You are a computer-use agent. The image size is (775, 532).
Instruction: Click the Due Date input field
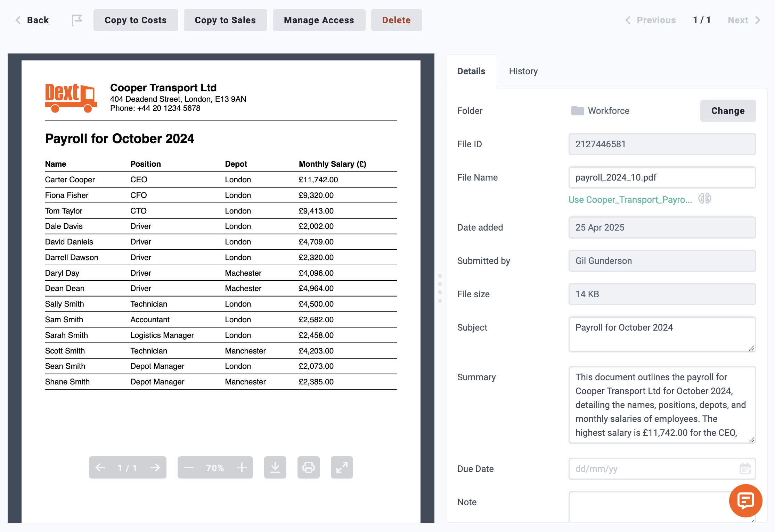click(x=662, y=469)
